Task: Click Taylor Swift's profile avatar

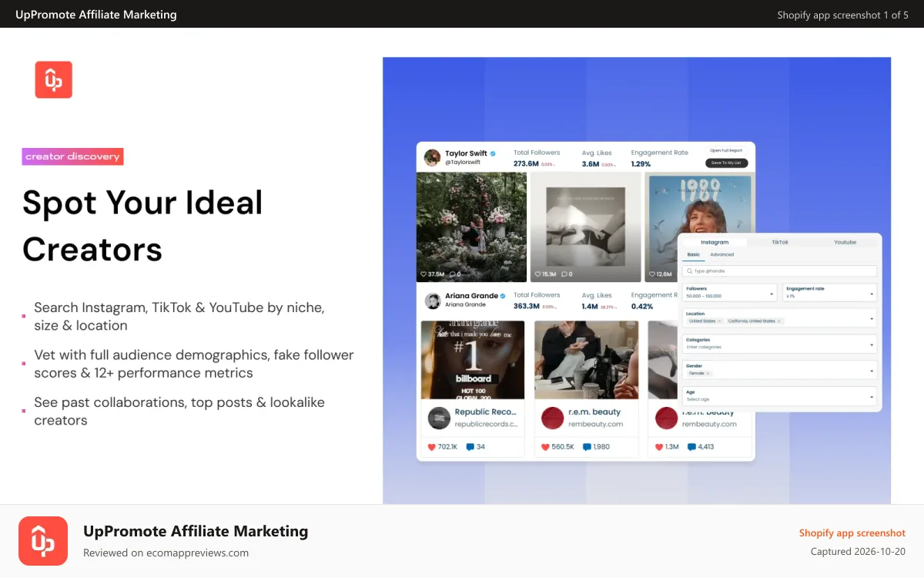Action: coord(432,157)
